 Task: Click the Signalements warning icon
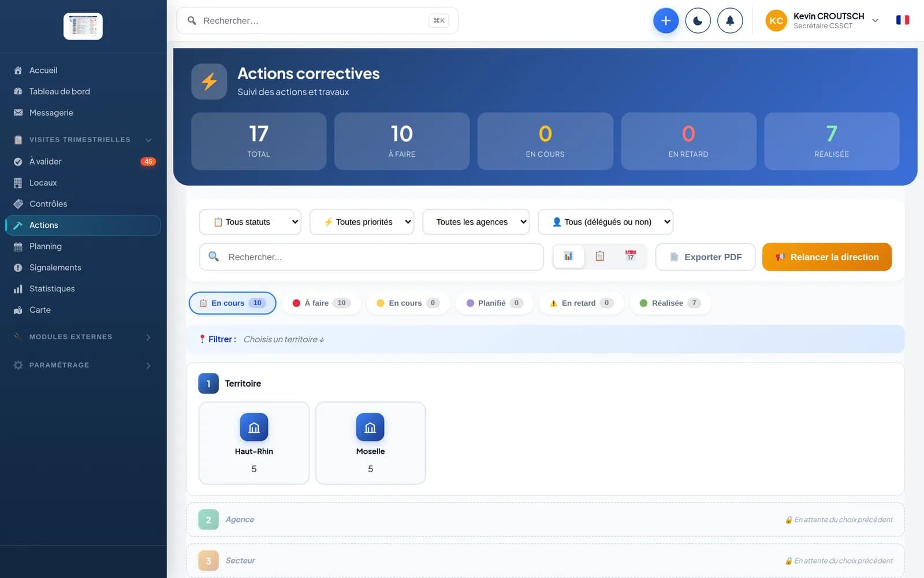click(18, 268)
